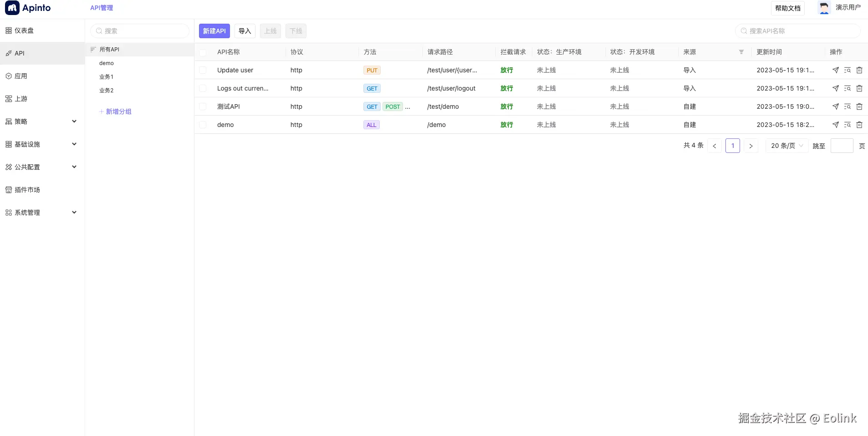
Task: Expand the 公共配置 sidebar menu
Action: [42, 167]
